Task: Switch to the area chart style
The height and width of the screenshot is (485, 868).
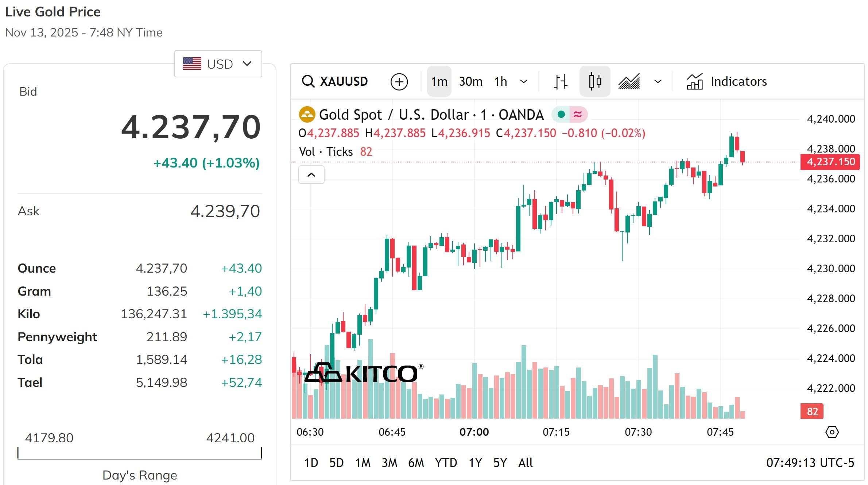Action: 629,81
